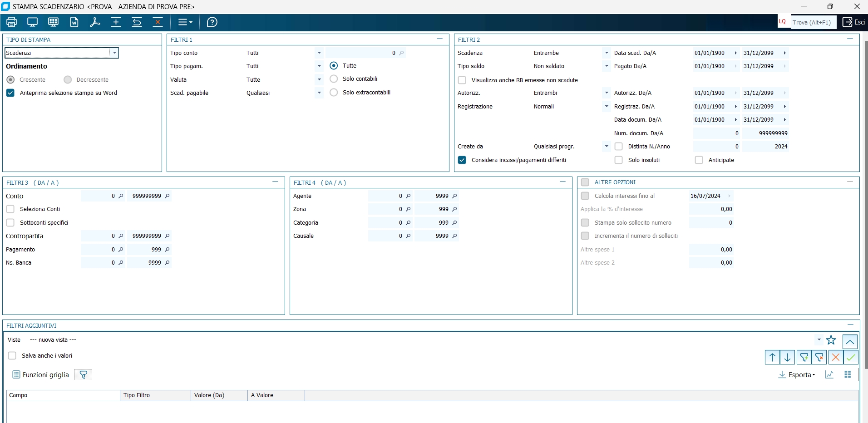Uncheck Anteprima selezione stampa su Word
The height and width of the screenshot is (423, 868).
click(10, 93)
